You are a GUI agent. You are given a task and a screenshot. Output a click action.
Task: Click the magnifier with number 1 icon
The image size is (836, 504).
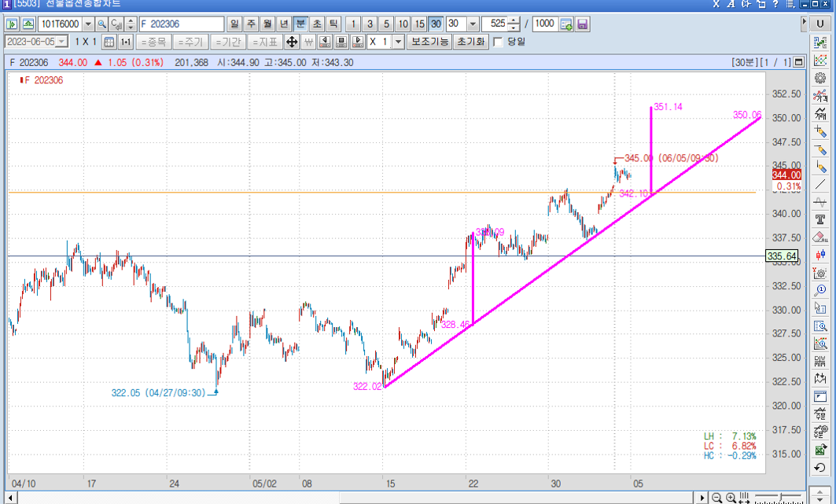pyautogui.click(x=820, y=290)
